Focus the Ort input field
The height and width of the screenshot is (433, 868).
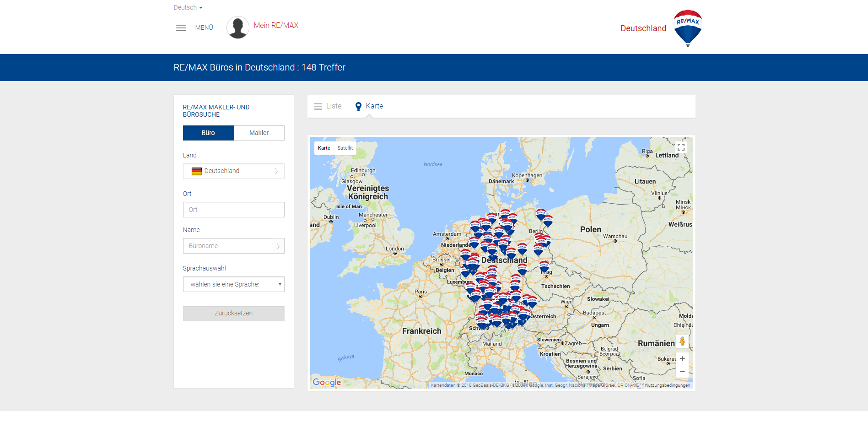coord(234,210)
